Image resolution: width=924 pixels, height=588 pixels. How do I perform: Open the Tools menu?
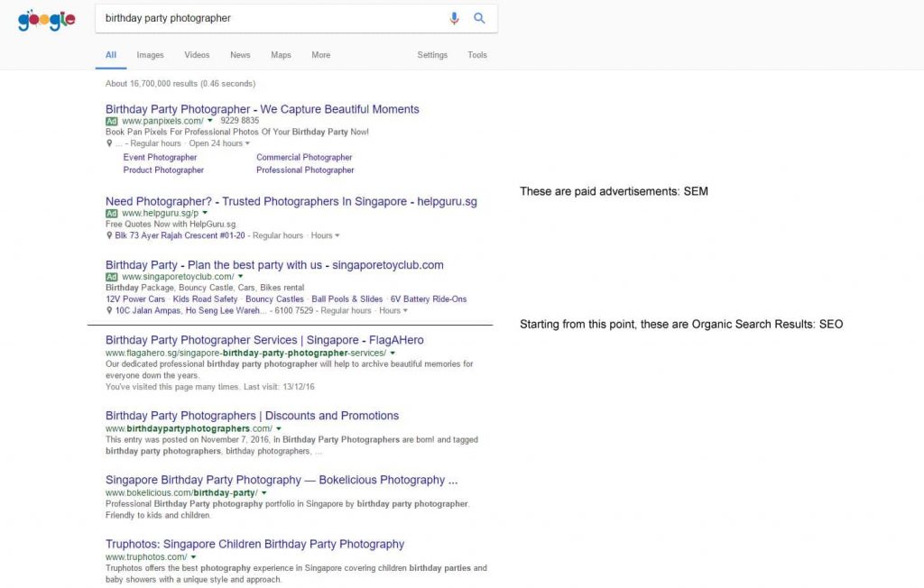(x=477, y=55)
